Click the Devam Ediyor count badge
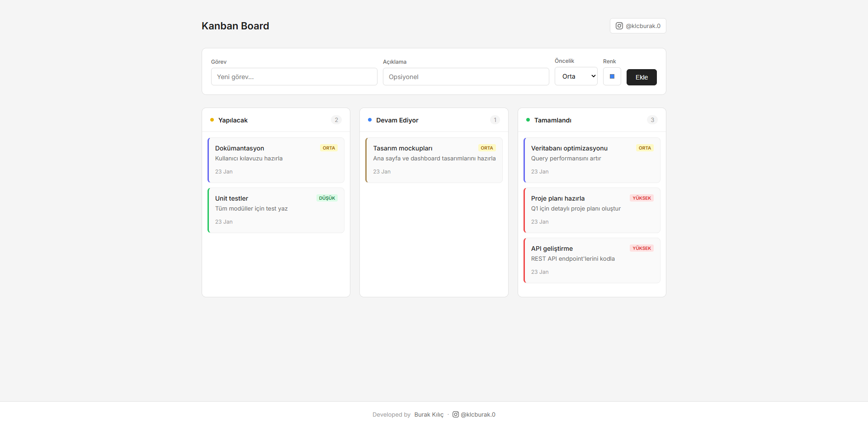 click(x=495, y=120)
